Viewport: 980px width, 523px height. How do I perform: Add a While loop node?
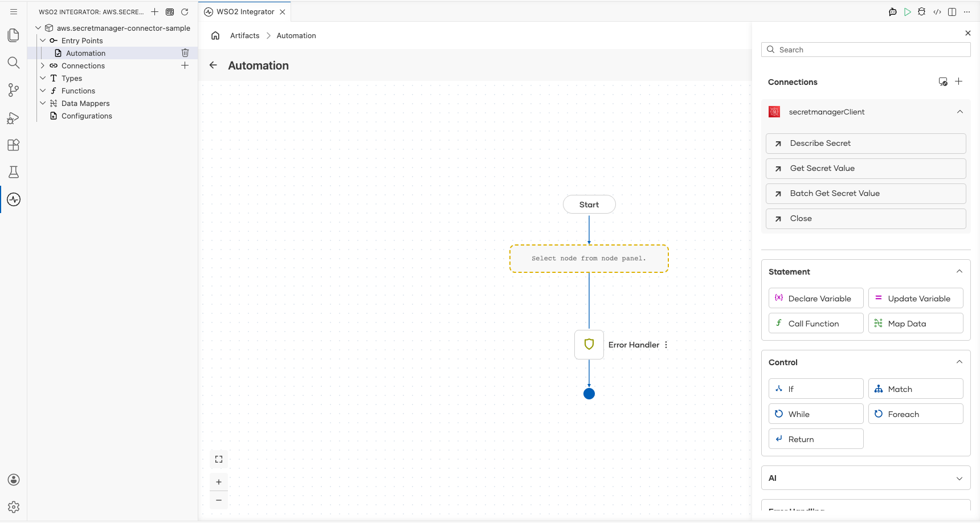(816, 414)
